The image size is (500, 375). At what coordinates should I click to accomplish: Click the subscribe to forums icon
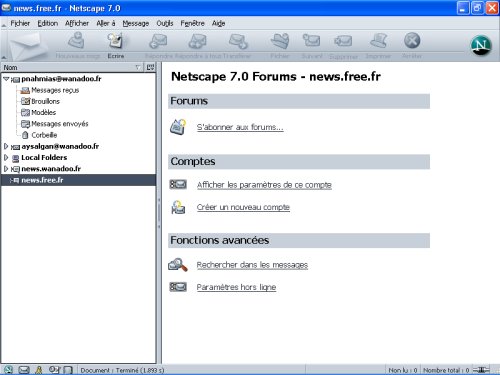point(178,127)
